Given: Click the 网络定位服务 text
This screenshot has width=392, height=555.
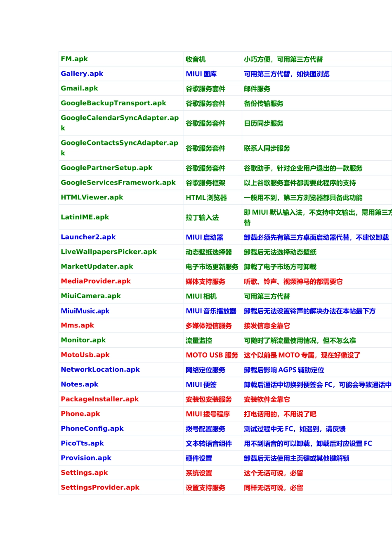Looking at the screenshot, I should click(205, 370).
